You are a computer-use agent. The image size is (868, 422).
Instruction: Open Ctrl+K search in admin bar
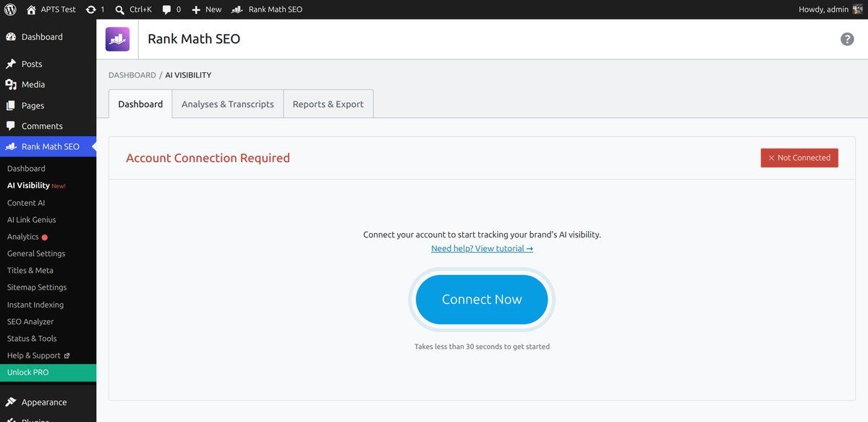(133, 9)
